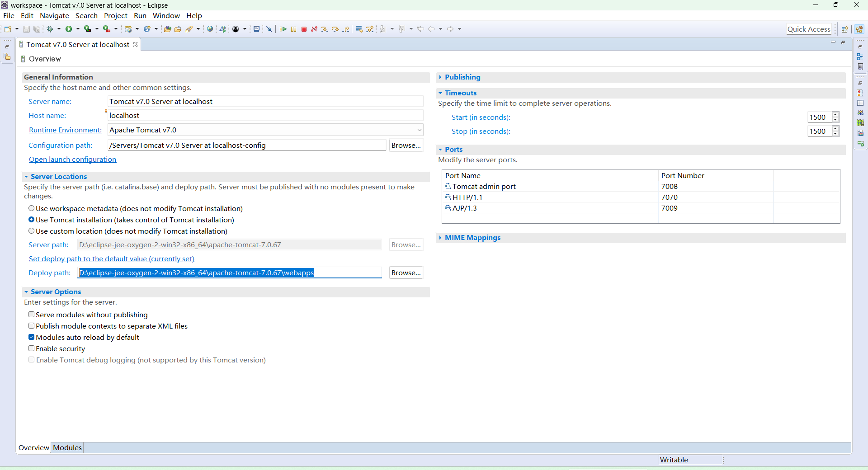Viewport: 868px width, 470px height.
Task: Open the Properties view icon in right trim
Action: click(x=860, y=103)
